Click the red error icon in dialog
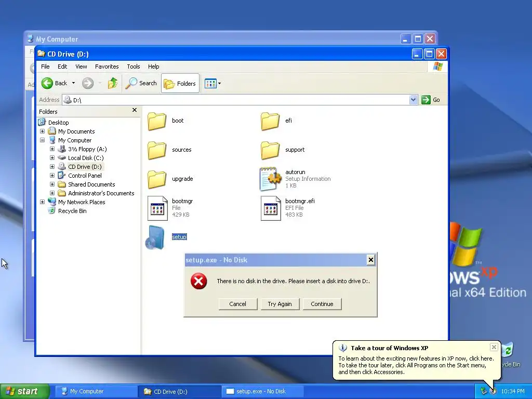The image size is (532, 399). pos(199,281)
